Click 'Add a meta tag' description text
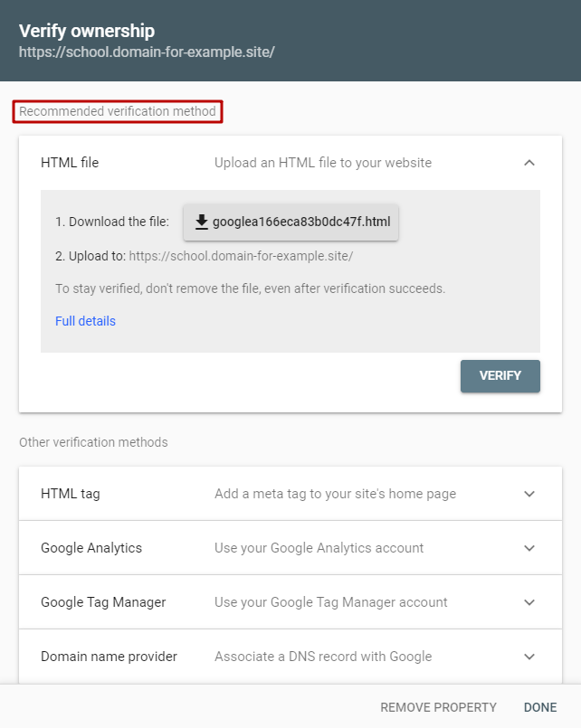 [x=335, y=494]
